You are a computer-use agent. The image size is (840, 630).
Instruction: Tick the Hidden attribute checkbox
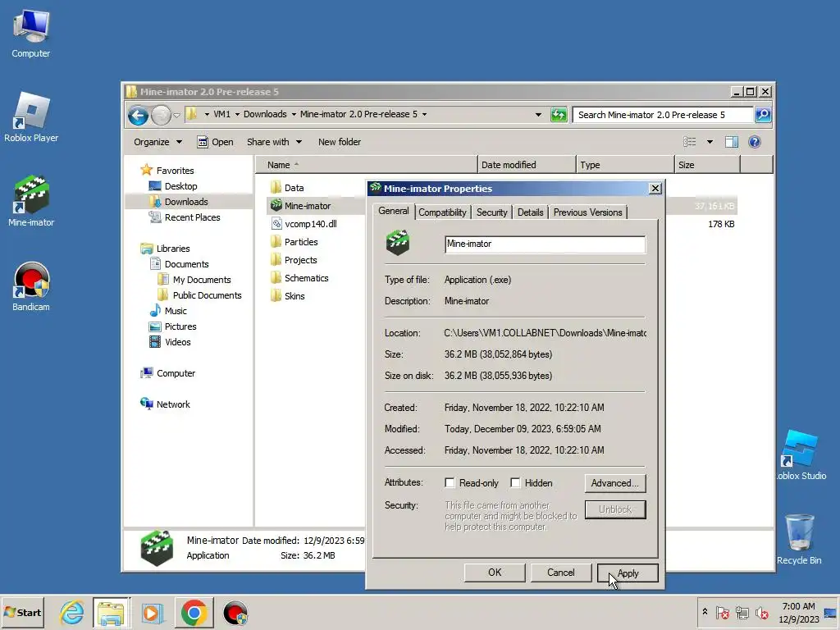pyautogui.click(x=515, y=482)
